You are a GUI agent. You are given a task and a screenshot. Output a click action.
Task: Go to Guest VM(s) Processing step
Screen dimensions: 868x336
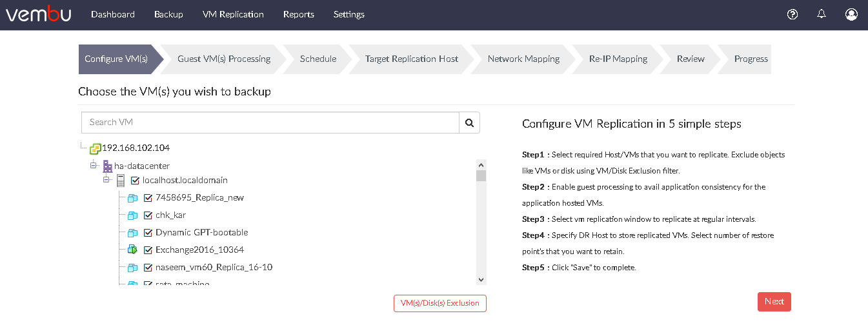point(224,59)
